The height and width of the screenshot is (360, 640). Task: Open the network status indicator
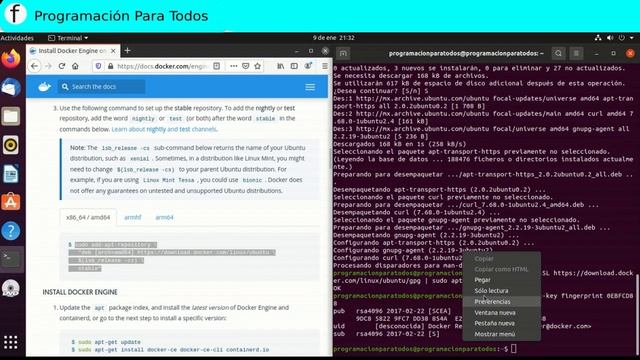[x=598, y=38]
